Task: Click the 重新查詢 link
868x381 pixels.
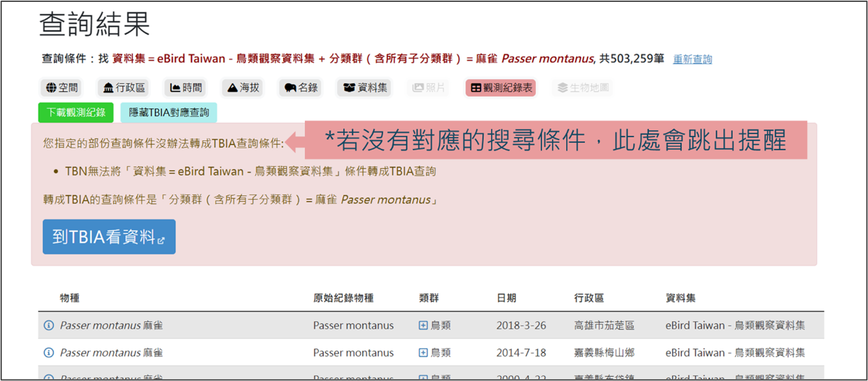Action: pyautogui.click(x=693, y=60)
